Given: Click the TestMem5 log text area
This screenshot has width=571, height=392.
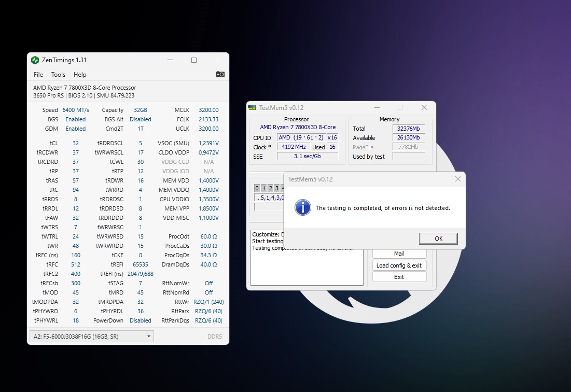Looking at the screenshot, I should [x=307, y=258].
